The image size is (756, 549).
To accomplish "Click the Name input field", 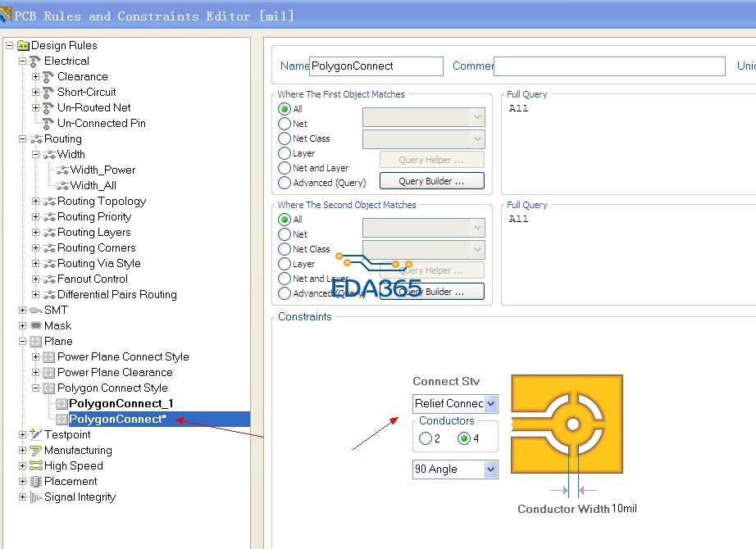I will 376,66.
